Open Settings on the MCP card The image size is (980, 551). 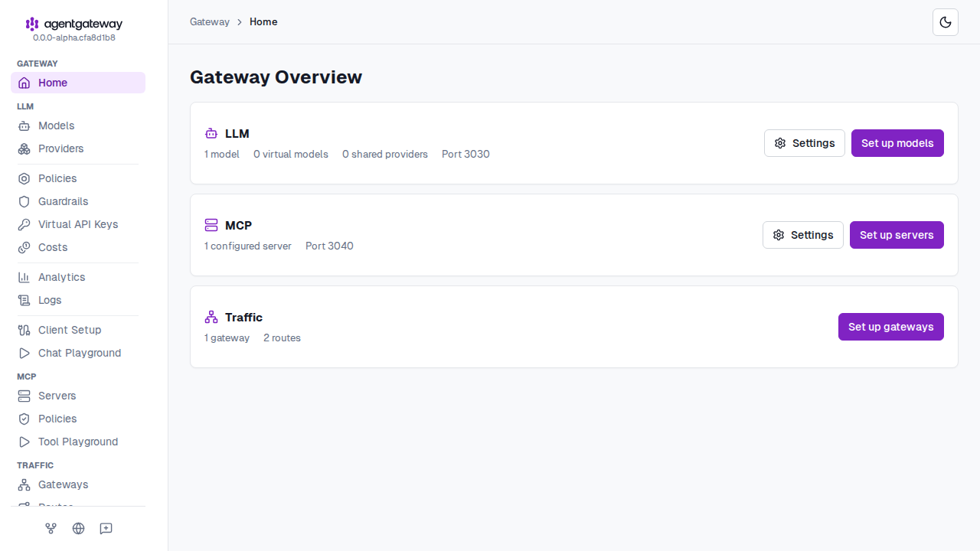click(x=803, y=235)
